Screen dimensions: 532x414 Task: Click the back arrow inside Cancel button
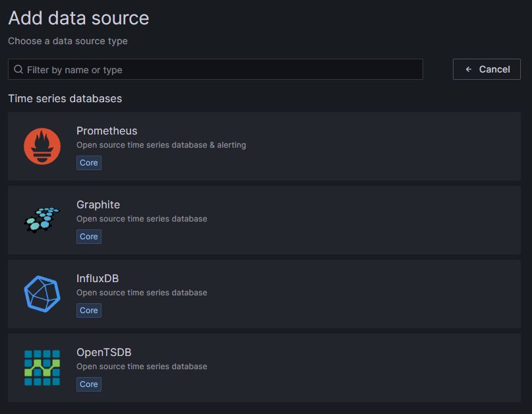(469, 69)
